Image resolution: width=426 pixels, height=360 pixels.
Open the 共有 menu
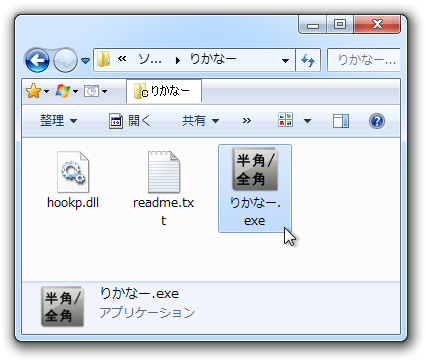tap(201, 121)
